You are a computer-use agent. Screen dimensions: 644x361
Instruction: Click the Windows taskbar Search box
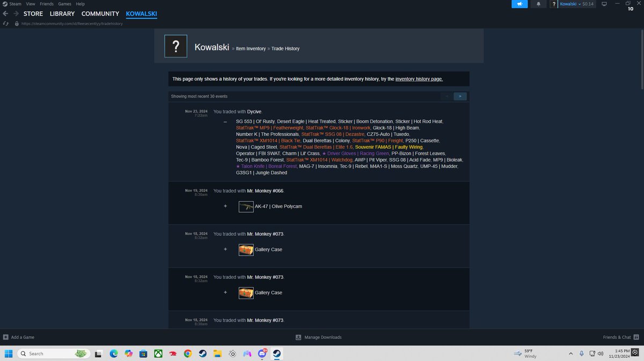(x=54, y=353)
